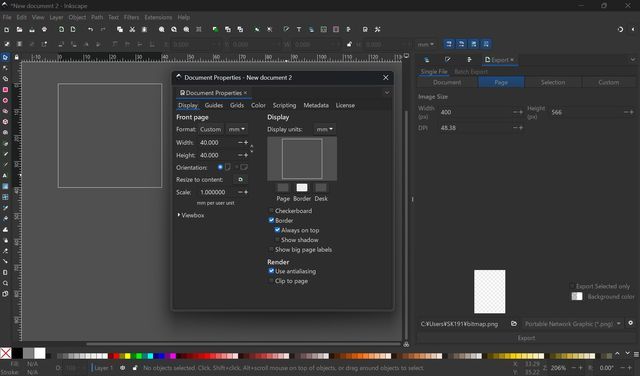Screen dimensions: 640x376
Task: Uncheck the Border checkbox
Action: (x=271, y=220)
